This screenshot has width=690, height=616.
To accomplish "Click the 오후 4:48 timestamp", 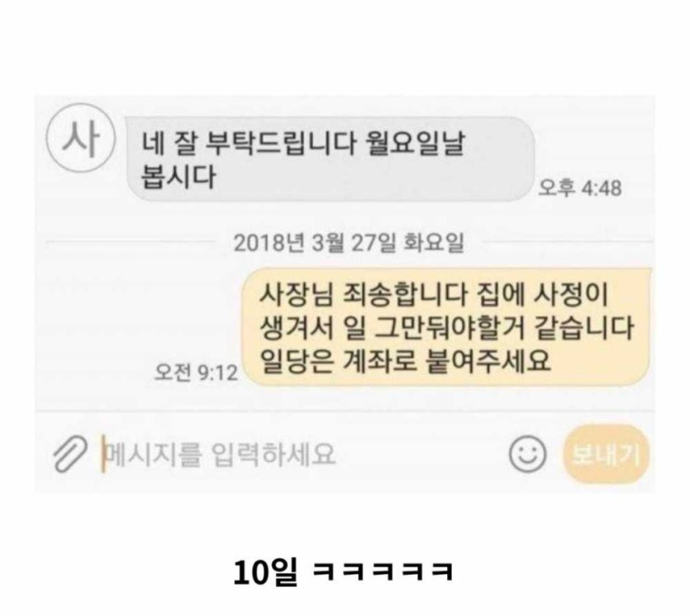I will click(x=580, y=188).
